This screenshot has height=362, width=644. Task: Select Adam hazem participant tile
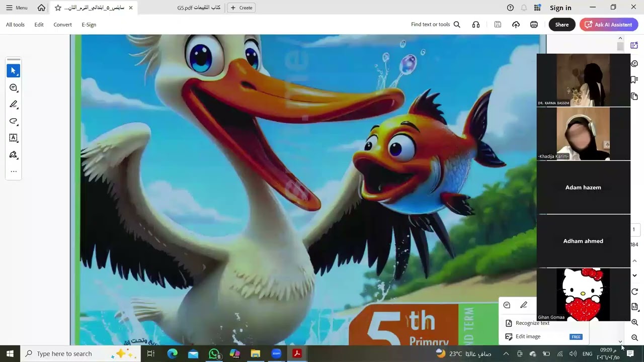click(x=583, y=188)
